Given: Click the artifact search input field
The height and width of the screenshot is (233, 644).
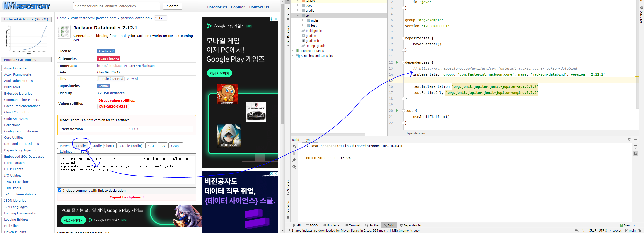Looking at the screenshot, I should pos(117,6).
